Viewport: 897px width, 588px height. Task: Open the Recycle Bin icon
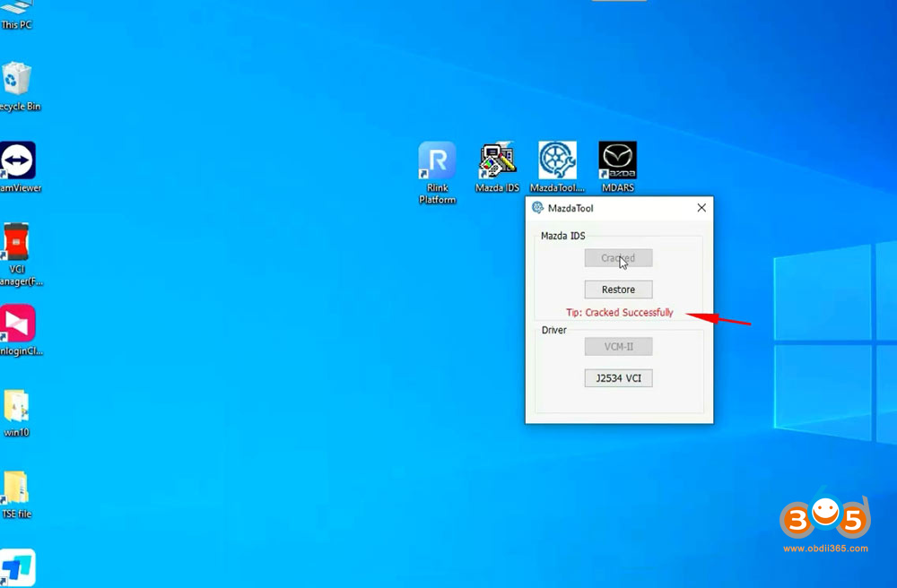[18, 87]
